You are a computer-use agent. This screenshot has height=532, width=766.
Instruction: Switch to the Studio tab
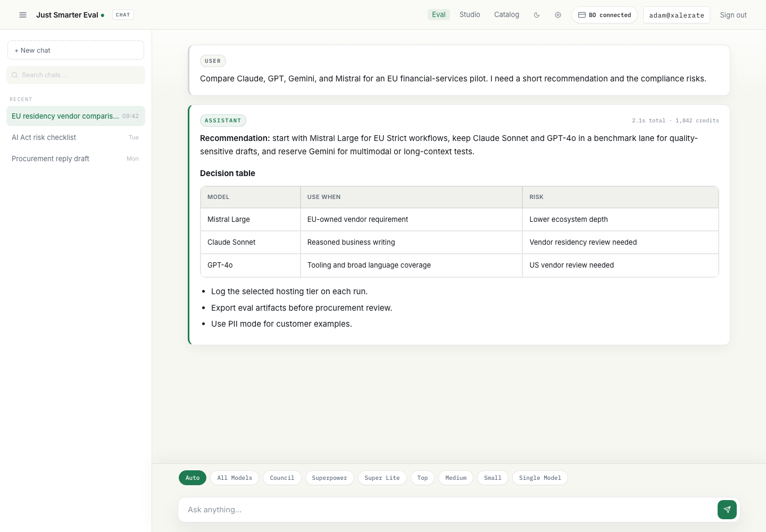click(x=470, y=15)
